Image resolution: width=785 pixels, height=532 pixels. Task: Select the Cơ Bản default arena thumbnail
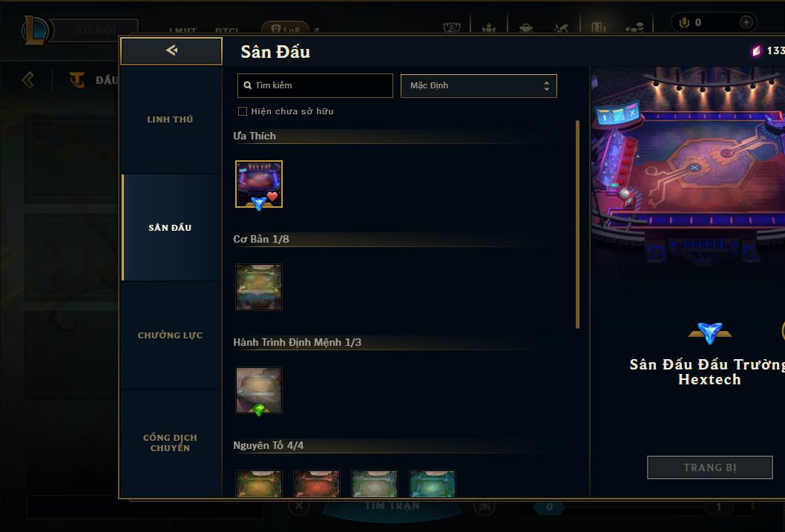(x=259, y=287)
